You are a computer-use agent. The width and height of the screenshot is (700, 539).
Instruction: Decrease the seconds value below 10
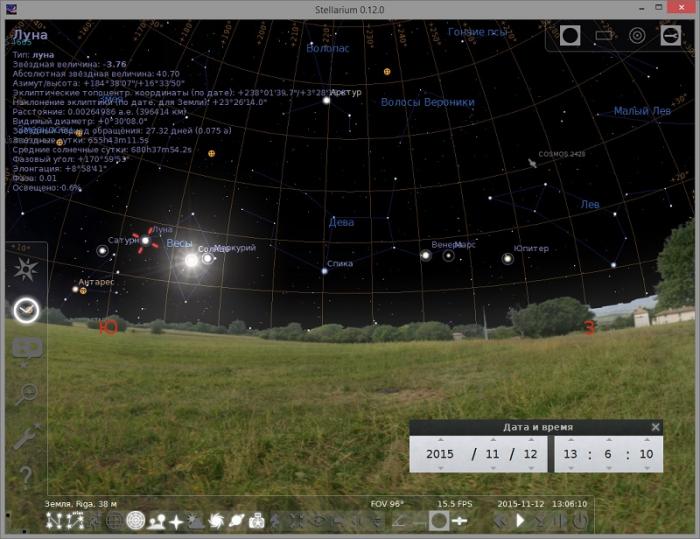point(647,468)
